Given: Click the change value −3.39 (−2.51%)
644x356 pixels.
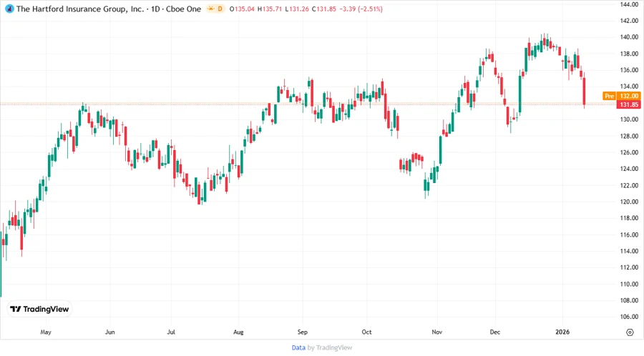Looking at the screenshot, I should click(x=361, y=9).
